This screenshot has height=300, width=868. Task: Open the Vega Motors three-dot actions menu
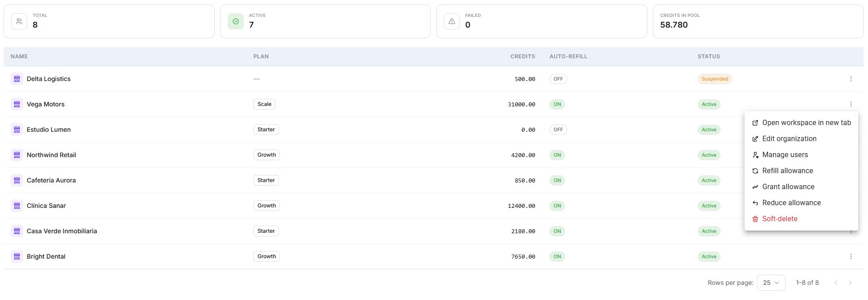click(851, 104)
